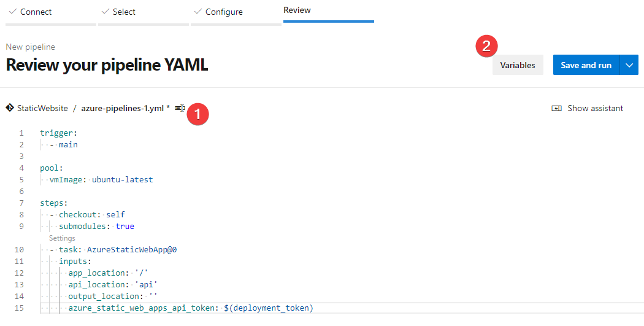Viewport: 644px width, 326px height.
Task: Expand the Save and run dropdown arrow
Action: 629,65
